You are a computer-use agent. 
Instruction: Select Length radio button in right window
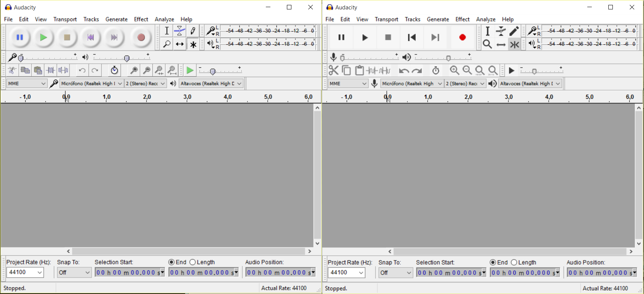(x=514, y=262)
